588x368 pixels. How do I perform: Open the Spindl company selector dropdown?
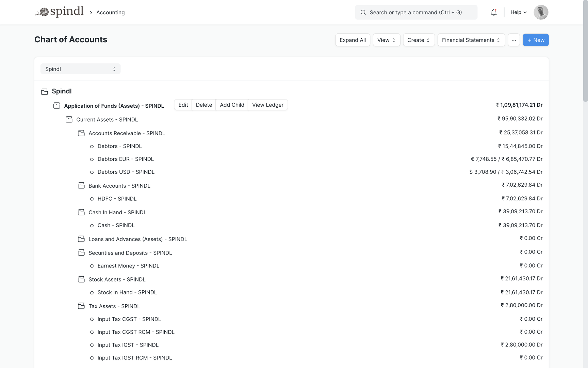point(80,69)
